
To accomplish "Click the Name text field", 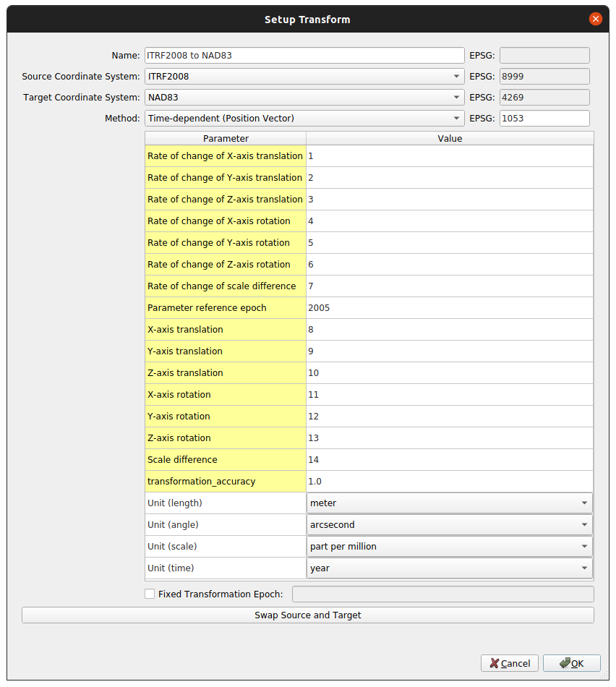I will [x=304, y=55].
